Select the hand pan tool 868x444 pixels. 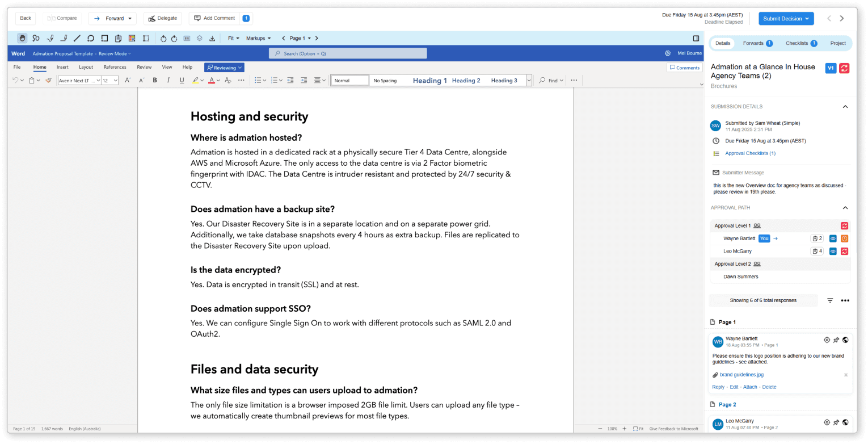22,38
